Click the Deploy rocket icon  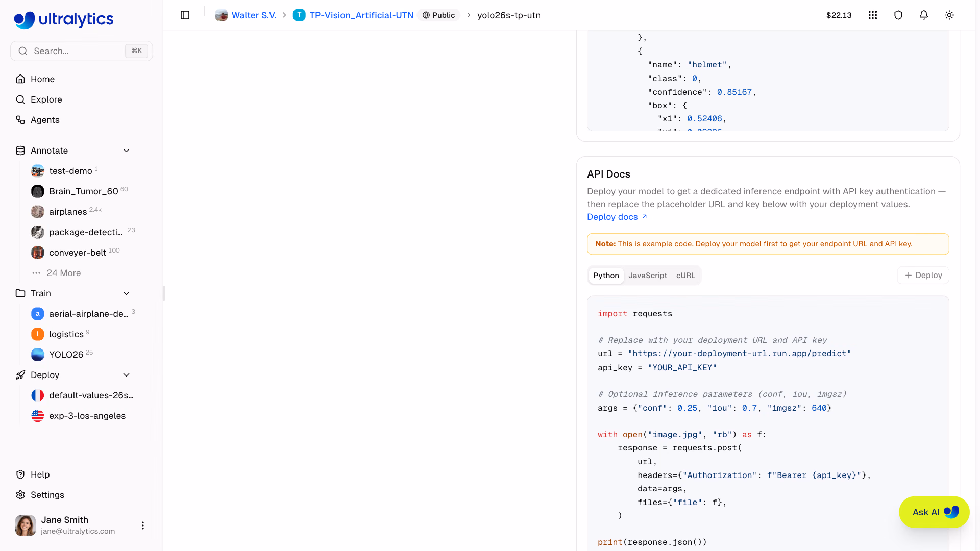(x=20, y=375)
